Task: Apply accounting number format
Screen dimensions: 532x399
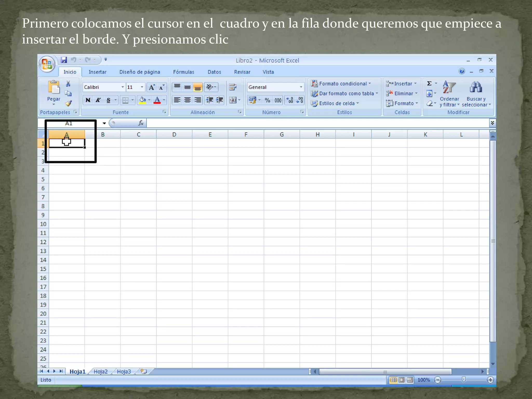Action: click(252, 100)
